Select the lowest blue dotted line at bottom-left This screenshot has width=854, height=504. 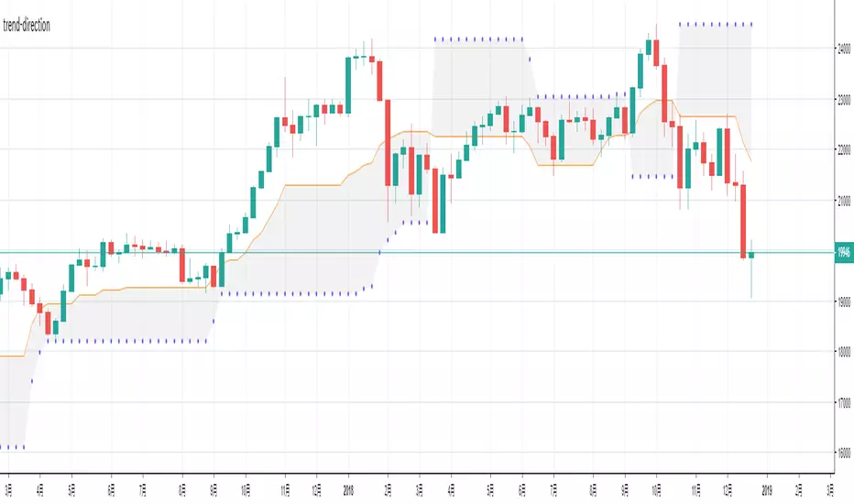point(13,446)
